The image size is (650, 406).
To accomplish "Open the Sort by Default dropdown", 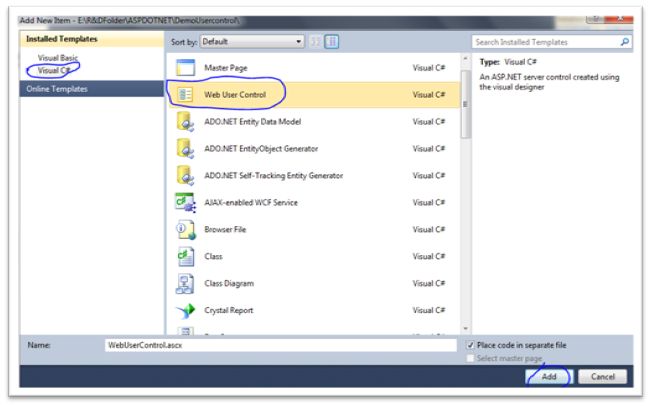I will point(252,41).
